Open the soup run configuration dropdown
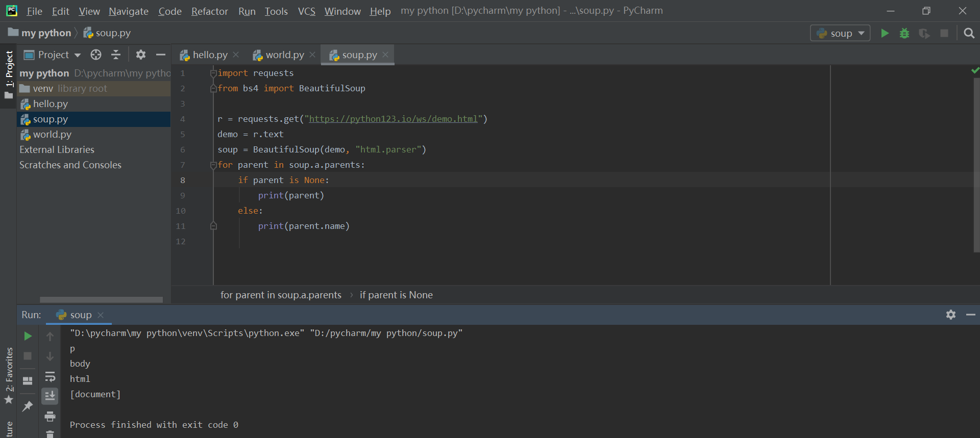 pyautogui.click(x=840, y=33)
